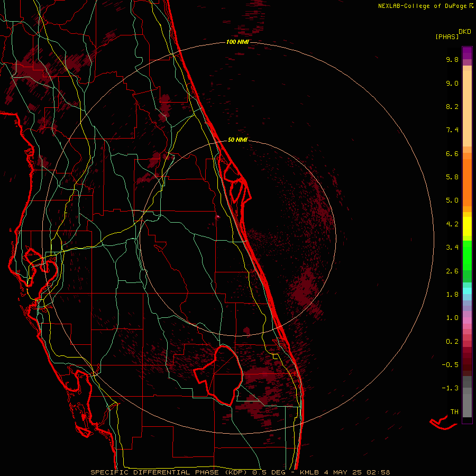Pick the bright green segment of the color bar

[x=467, y=255]
